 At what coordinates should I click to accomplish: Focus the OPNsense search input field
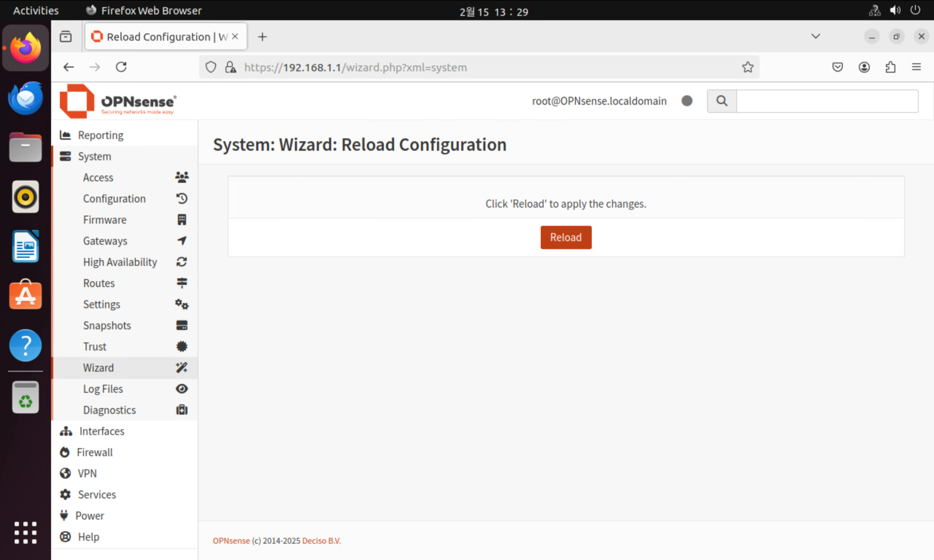(827, 101)
